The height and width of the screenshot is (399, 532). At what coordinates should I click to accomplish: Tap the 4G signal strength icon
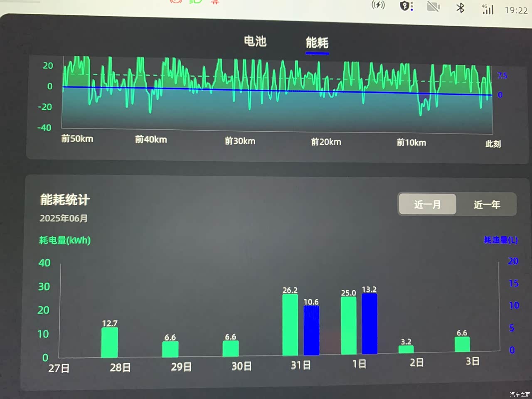pos(488,9)
